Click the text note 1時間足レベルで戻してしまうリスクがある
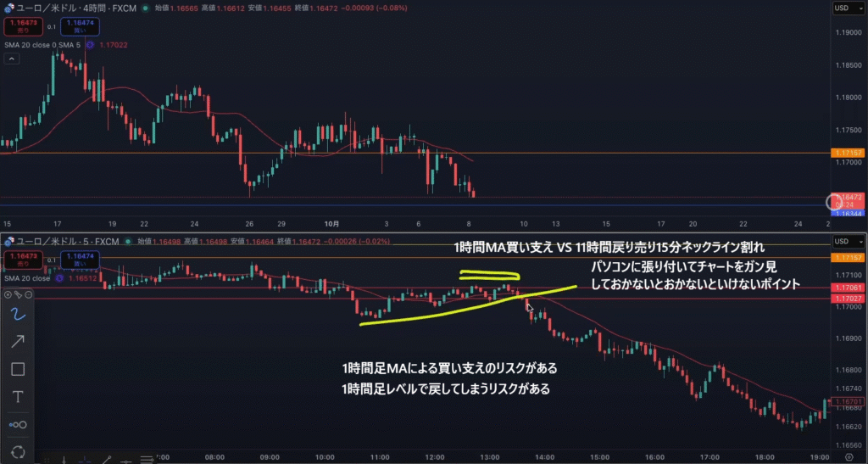 click(446, 389)
